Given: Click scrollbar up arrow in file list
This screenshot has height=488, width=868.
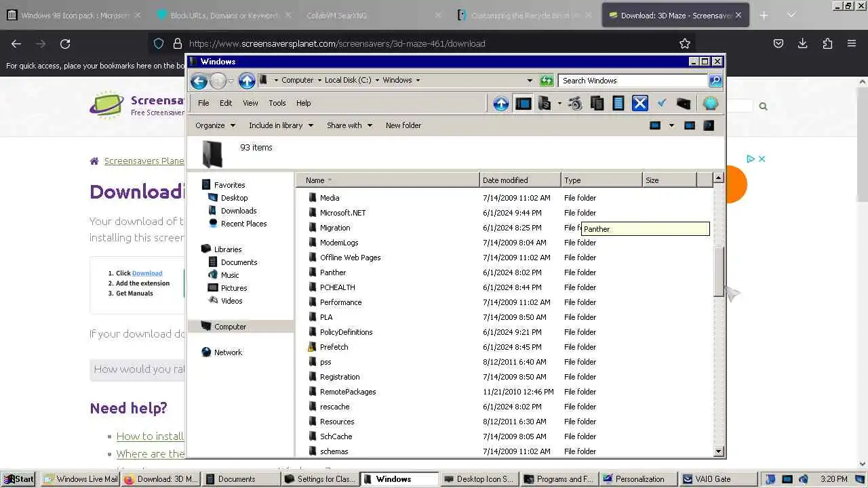Looking at the screenshot, I should point(719,178).
